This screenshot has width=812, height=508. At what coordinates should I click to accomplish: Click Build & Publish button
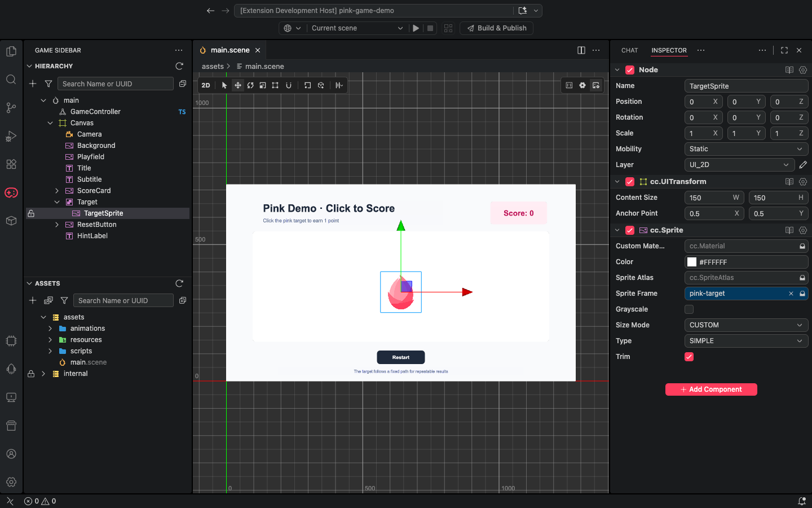tap(497, 28)
